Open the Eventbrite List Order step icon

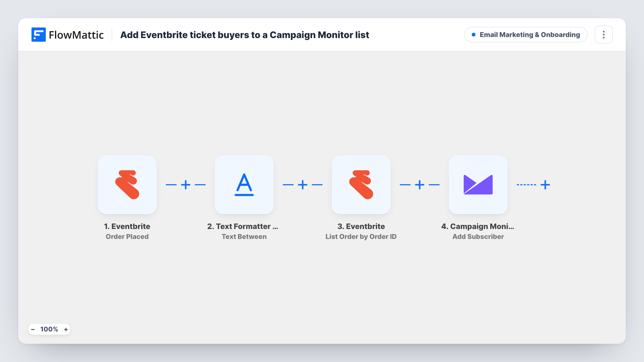click(x=361, y=185)
